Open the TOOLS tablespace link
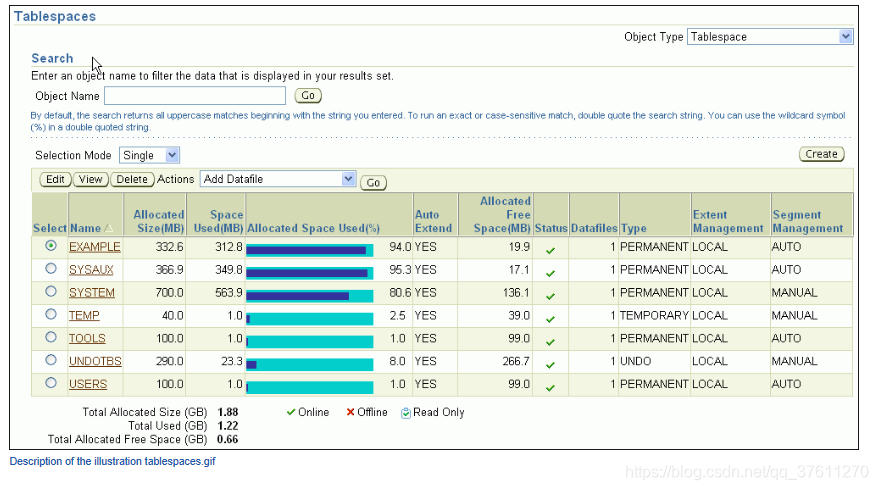Image resolution: width=878 pixels, height=490 pixels. [x=87, y=339]
